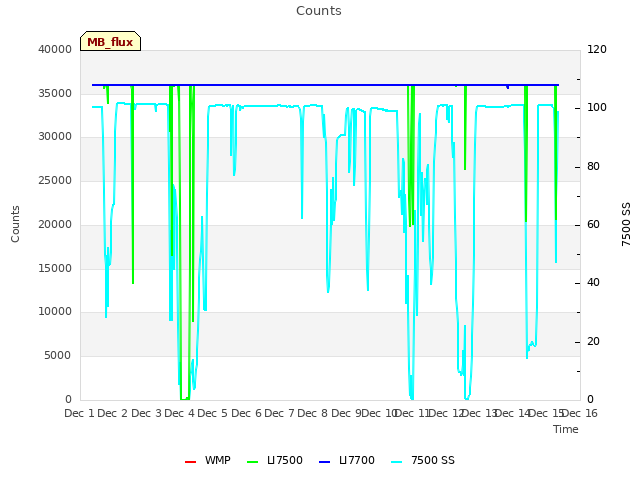Click the 120 right-axis tick label

pos(597,49)
